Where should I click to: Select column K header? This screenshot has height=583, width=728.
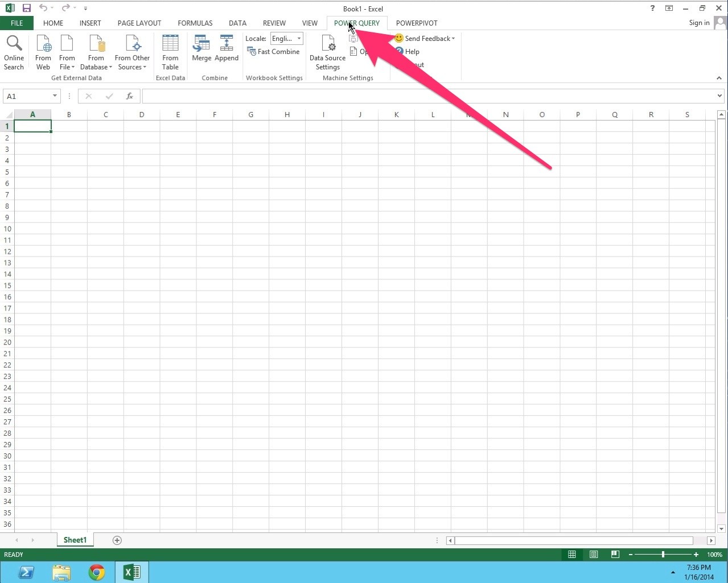pyautogui.click(x=397, y=115)
